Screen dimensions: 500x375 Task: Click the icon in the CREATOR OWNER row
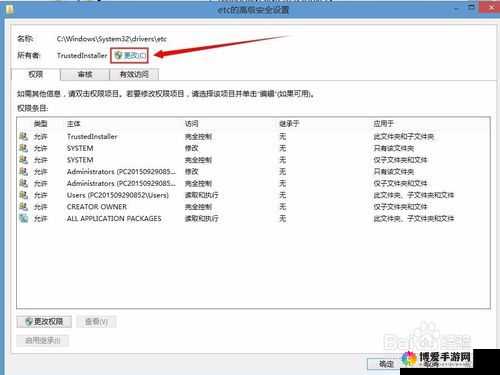pos(23,206)
